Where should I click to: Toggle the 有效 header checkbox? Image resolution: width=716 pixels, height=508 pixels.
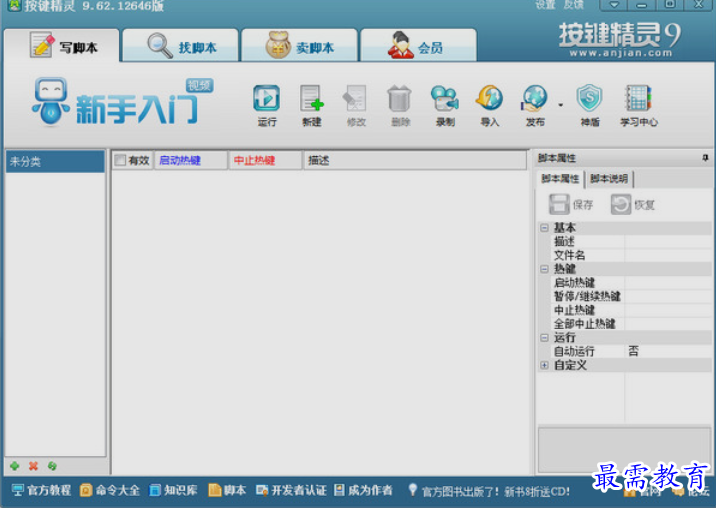(120, 160)
